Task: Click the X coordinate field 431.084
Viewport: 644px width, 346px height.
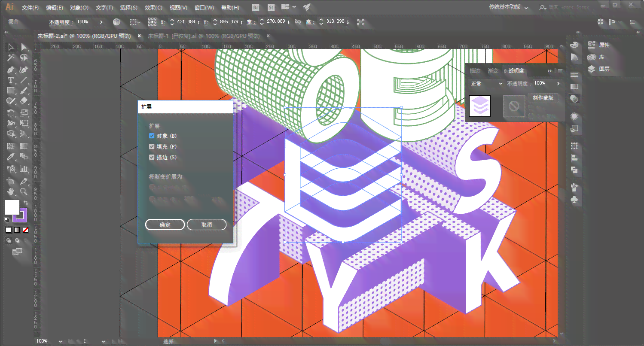Action: click(x=186, y=22)
